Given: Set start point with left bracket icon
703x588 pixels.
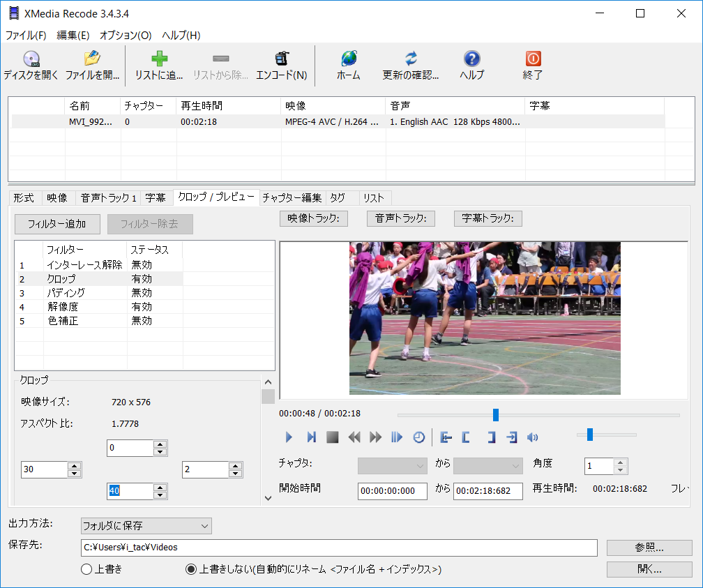Looking at the screenshot, I should coord(466,437).
